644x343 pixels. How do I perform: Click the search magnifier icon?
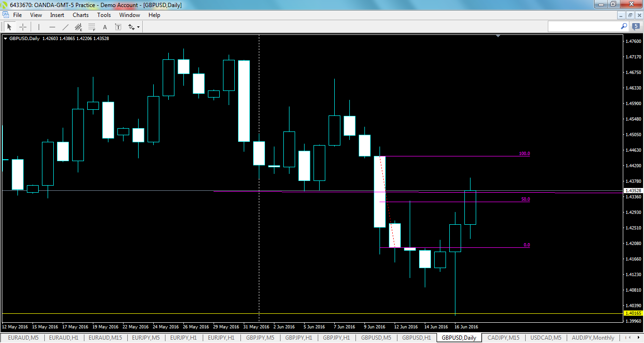pyautogui.click(x=623, y=26)
